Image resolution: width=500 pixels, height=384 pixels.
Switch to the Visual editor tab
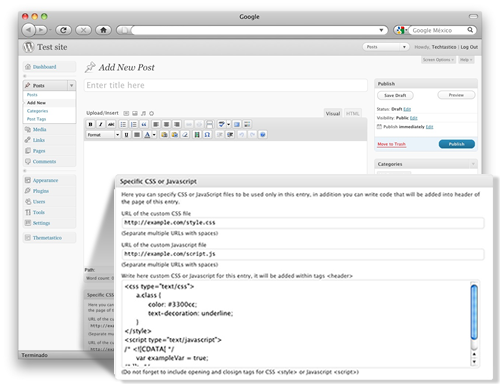point(333,113)
